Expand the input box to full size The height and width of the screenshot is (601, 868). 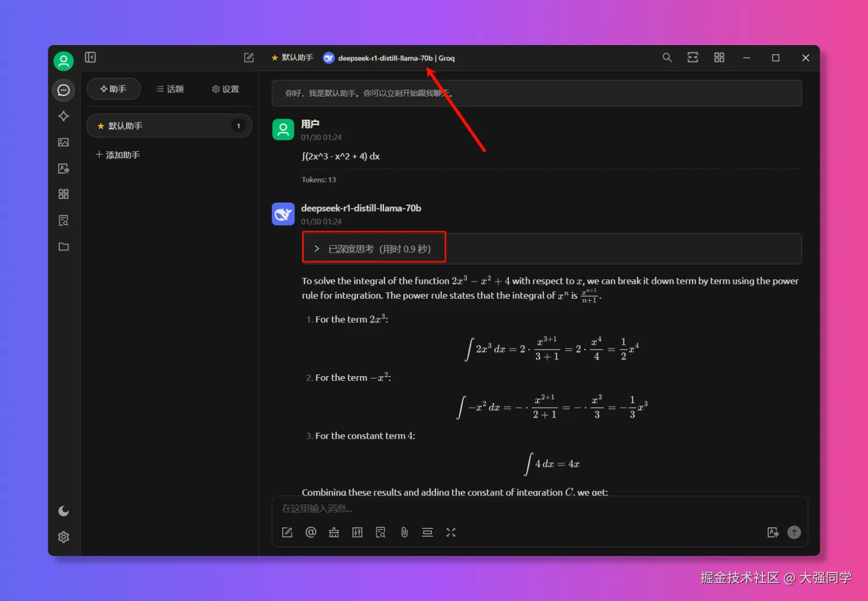coord(451,533)
